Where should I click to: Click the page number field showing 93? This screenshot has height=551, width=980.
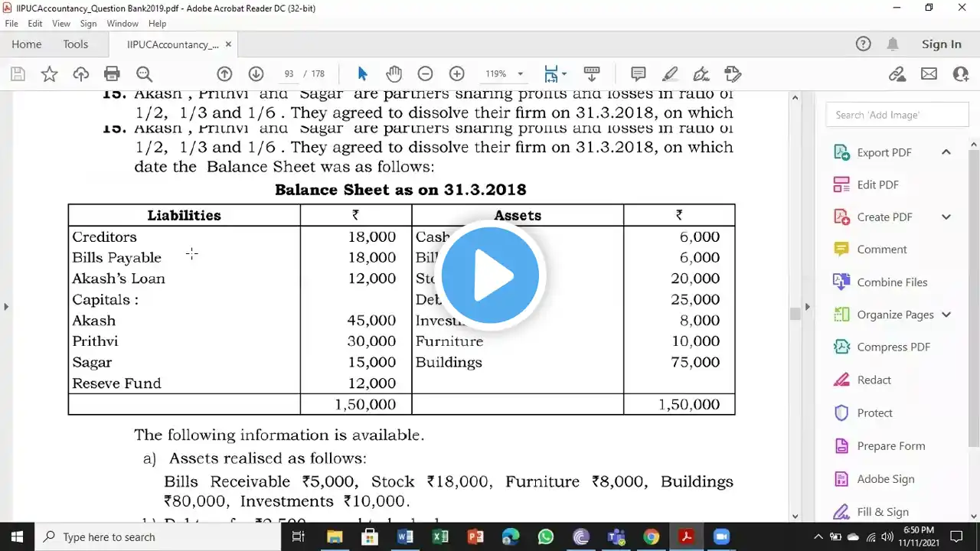coord(289,74)
